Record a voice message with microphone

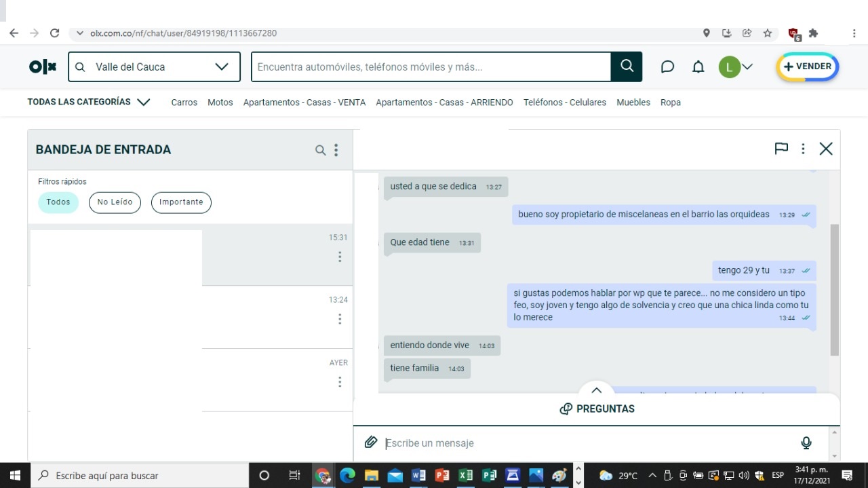(806, 443)
